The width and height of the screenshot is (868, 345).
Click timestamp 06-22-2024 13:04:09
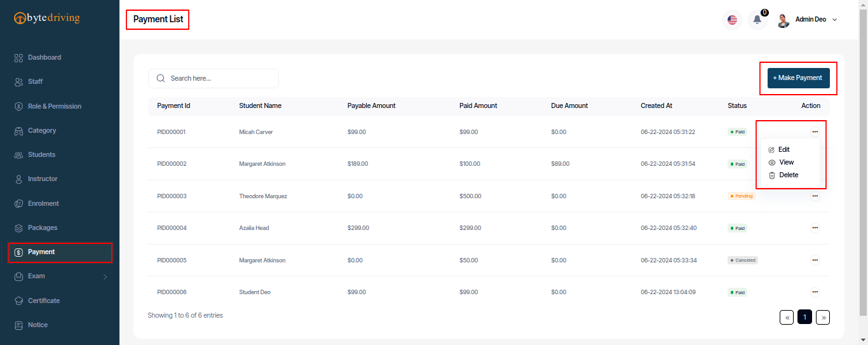click(x=668, y=292)
